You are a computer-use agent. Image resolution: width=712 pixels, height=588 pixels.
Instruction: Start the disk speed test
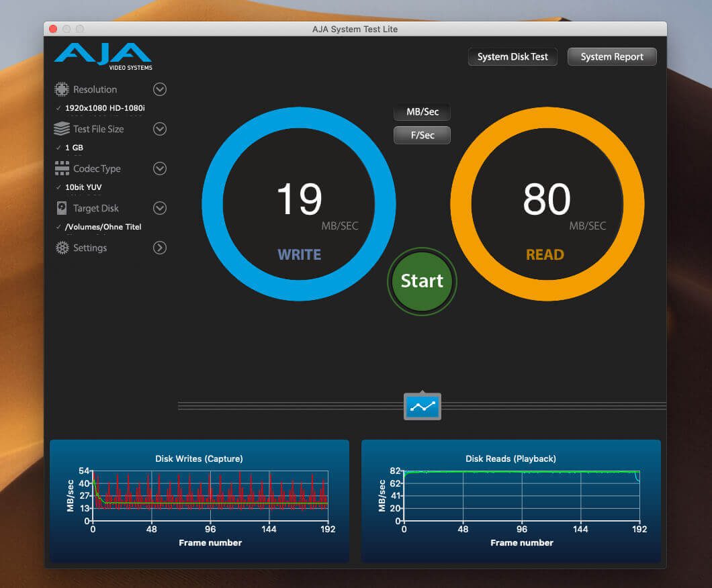pos(422,281)
